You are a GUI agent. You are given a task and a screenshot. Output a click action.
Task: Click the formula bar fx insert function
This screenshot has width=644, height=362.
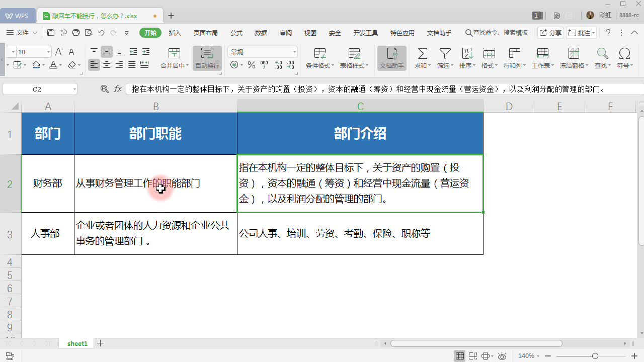pos(118,88)
